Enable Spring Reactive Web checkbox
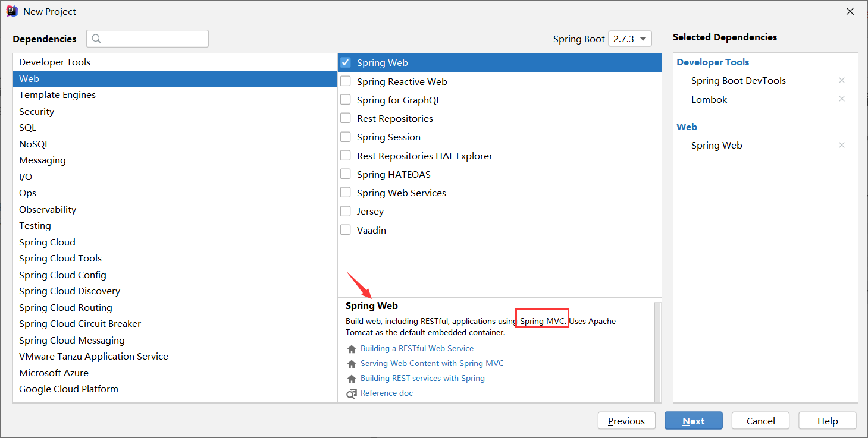 coord(346,81)
